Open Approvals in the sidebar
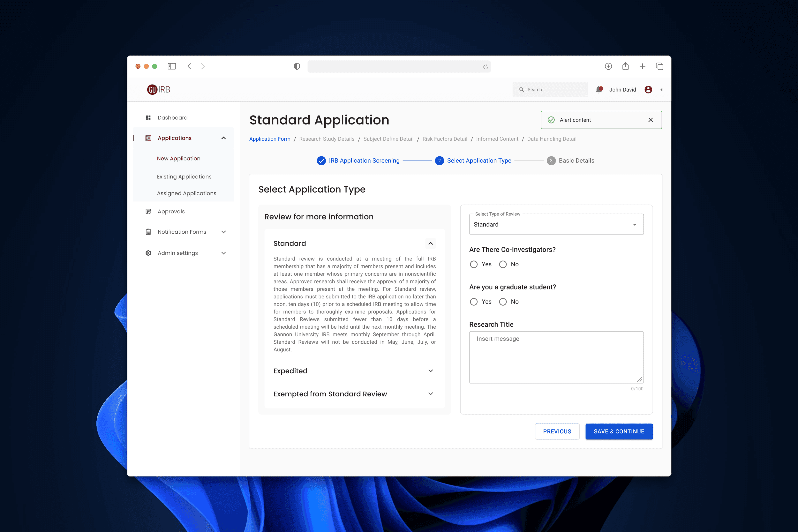 (171, 211)
